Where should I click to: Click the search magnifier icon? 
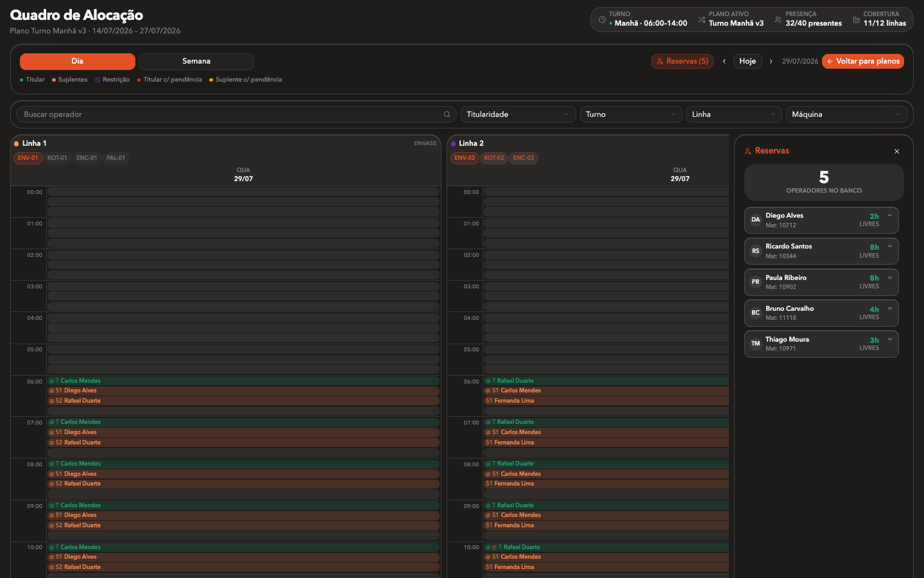447,114
